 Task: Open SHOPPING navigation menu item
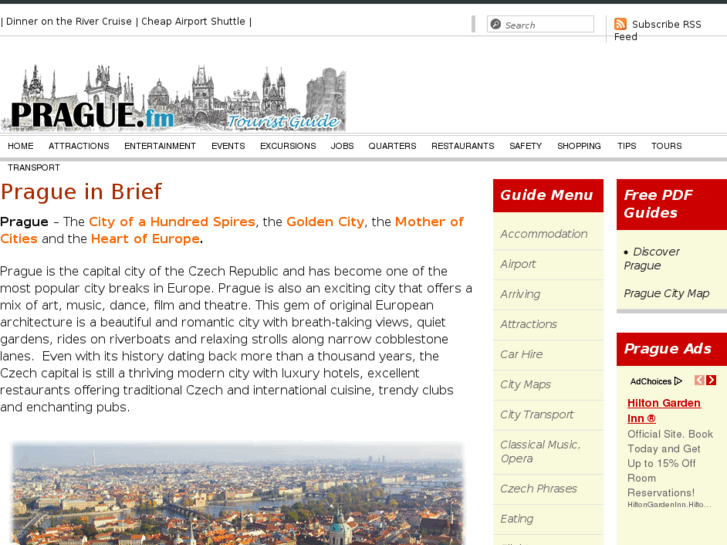coord(579,146)
